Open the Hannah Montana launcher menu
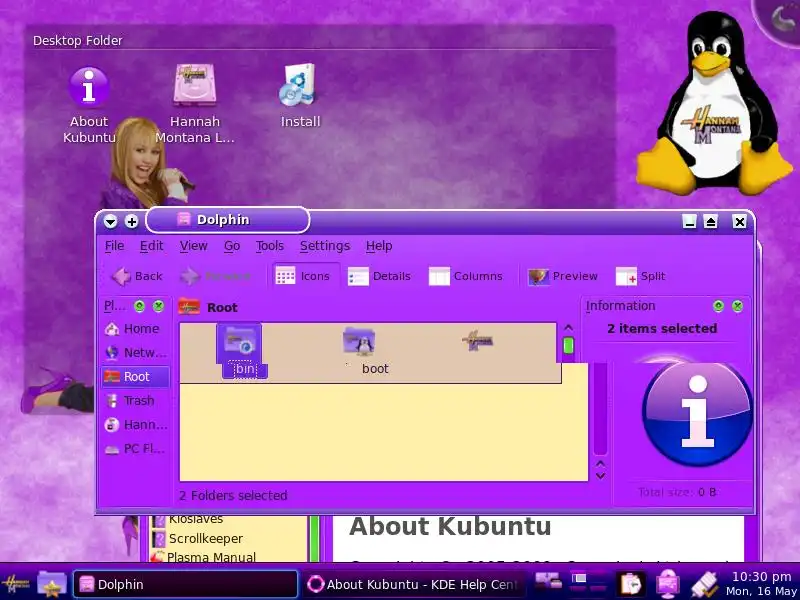Image resolution: width=800 pixels, height=600 pixels. coord(15,584)
